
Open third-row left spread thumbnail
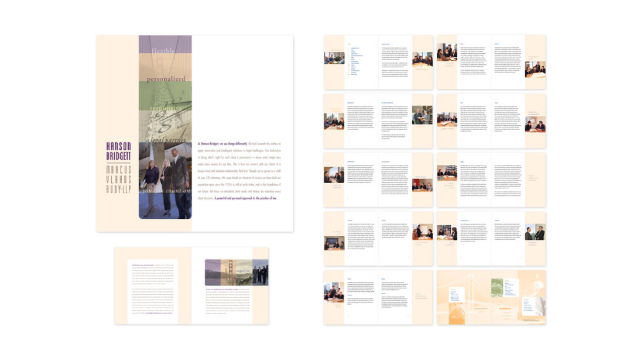378,180
